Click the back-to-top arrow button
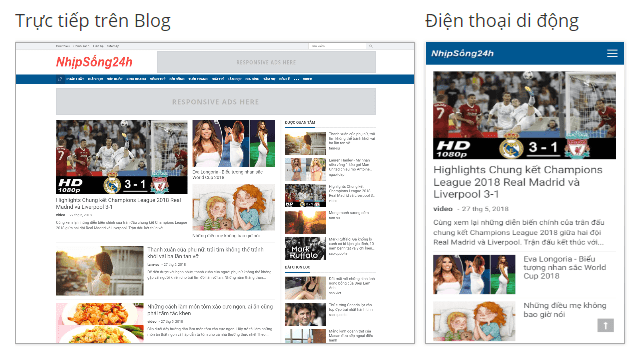The height and width of the screenshot is (361, 640). [x=606, y=325]
